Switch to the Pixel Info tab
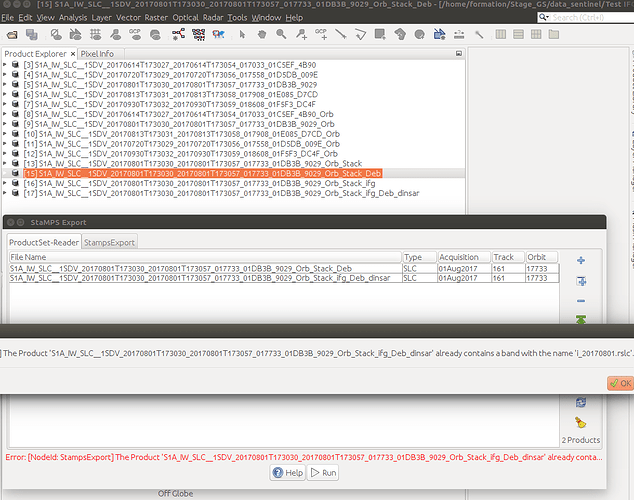The image size is (634, 500). click(97, 54)
